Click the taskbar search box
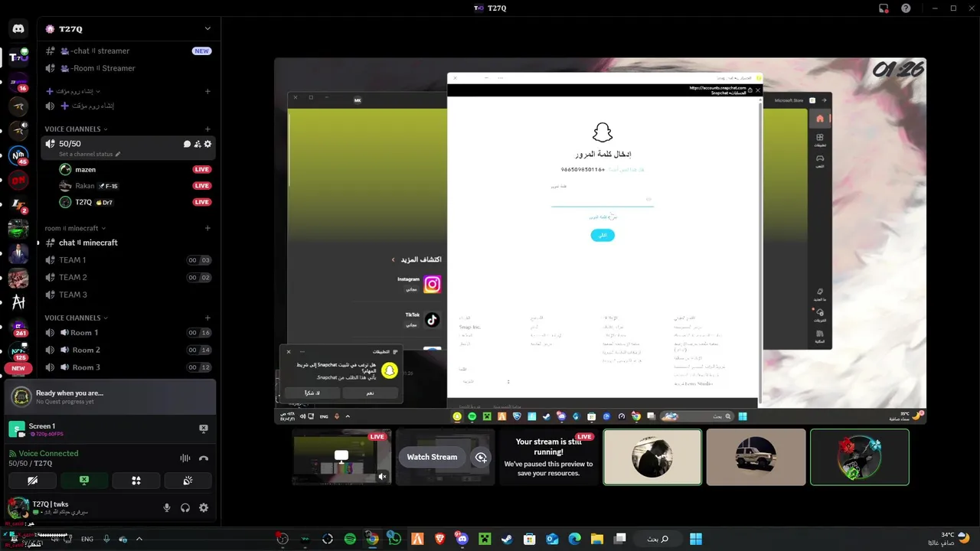Screen dimensions: 980x551 [658, 539]
